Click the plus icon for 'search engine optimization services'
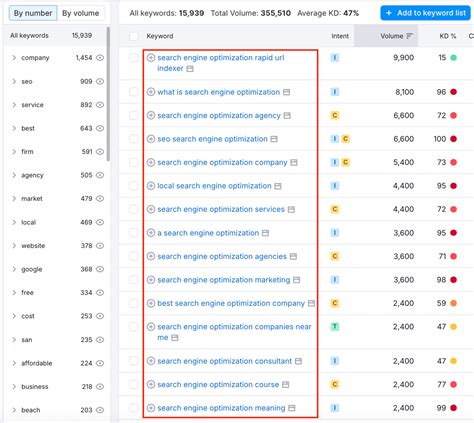The width and height of the screenshot is (474, 423). [x=151, y=209]
